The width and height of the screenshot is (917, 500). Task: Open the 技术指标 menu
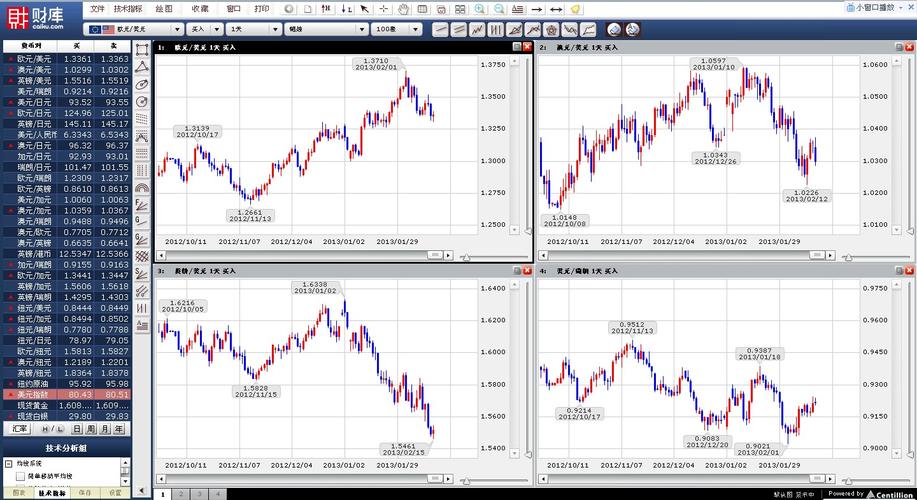(127, 9)
